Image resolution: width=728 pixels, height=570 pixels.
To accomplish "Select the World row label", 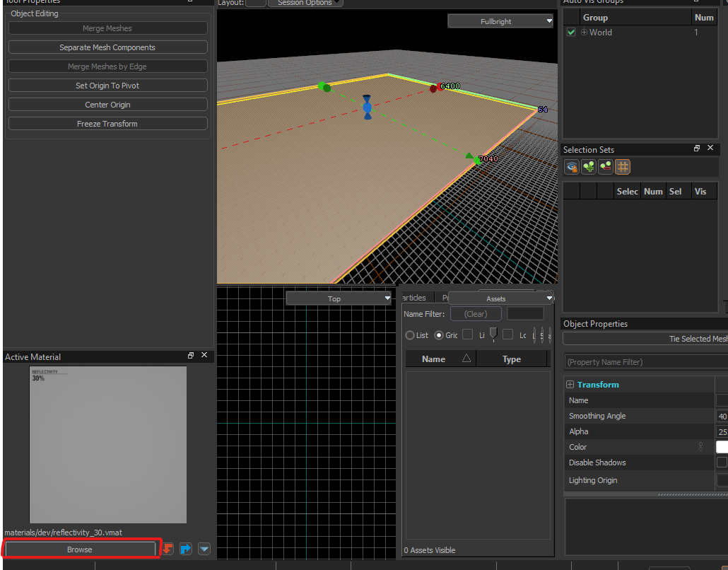I will pos(600,32).
